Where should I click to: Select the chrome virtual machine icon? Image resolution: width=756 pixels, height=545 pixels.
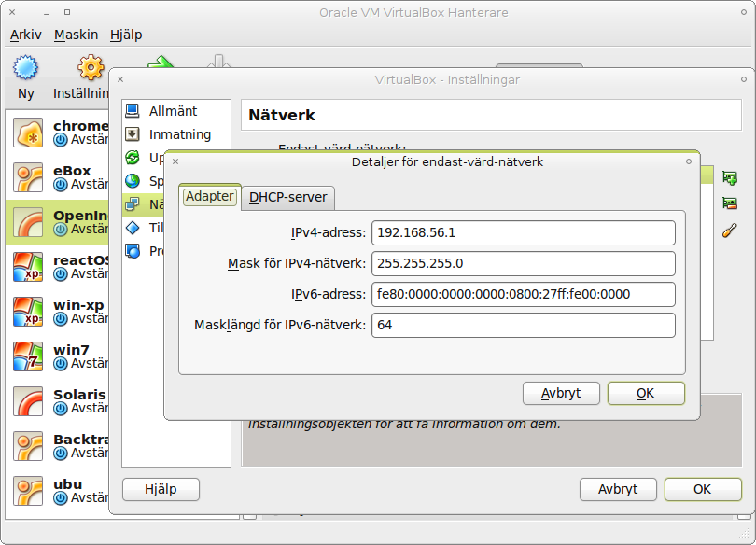pyautogui.click(x=28, y=133)
